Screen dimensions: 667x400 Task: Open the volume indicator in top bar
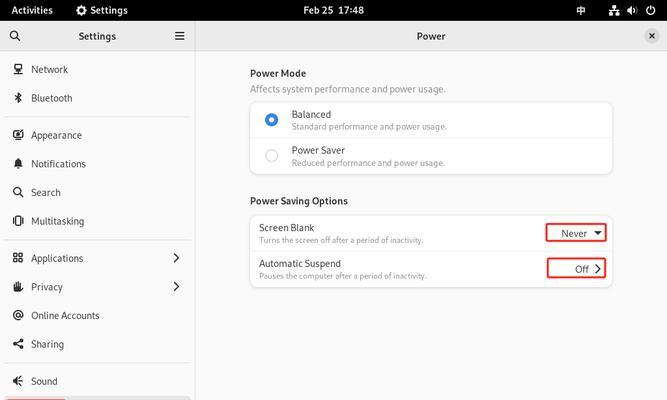click(x=632, y=10)
